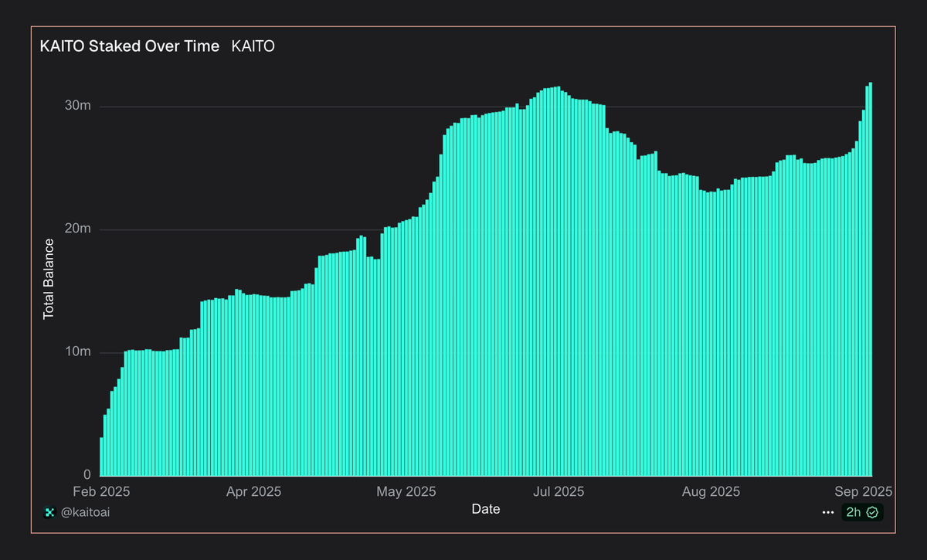This screenshot has height=560, width=927.
Task: Click the chart title KAITO Staked Over Time
Action: click(129, 46)
